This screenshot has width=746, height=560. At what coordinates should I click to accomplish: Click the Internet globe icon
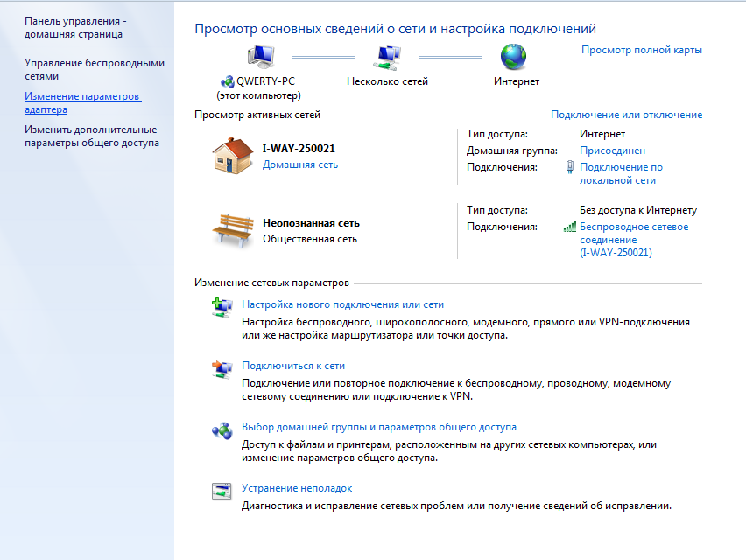(x=514, y=57)
